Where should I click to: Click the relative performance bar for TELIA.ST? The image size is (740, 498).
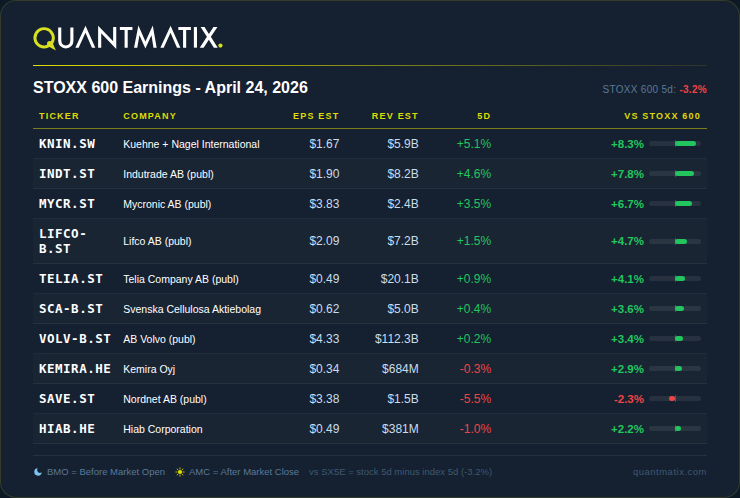[675, 279]
